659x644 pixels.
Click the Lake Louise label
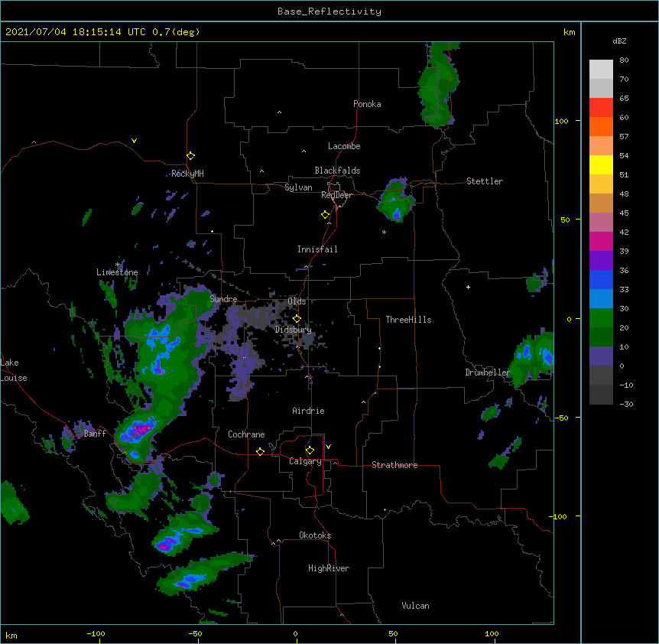point(14,370)
